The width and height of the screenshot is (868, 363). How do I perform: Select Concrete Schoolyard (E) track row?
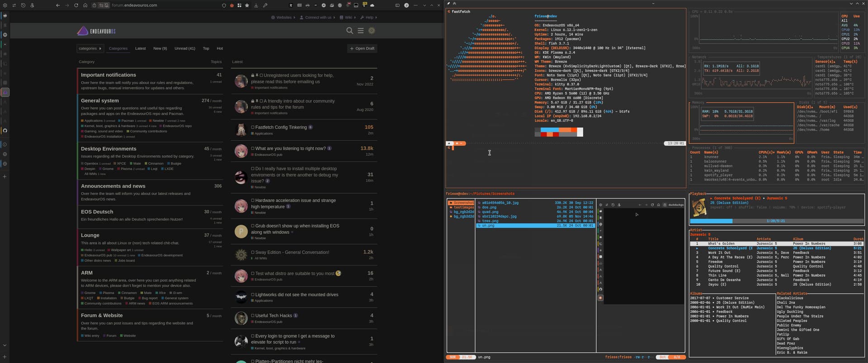coord(777,248)
